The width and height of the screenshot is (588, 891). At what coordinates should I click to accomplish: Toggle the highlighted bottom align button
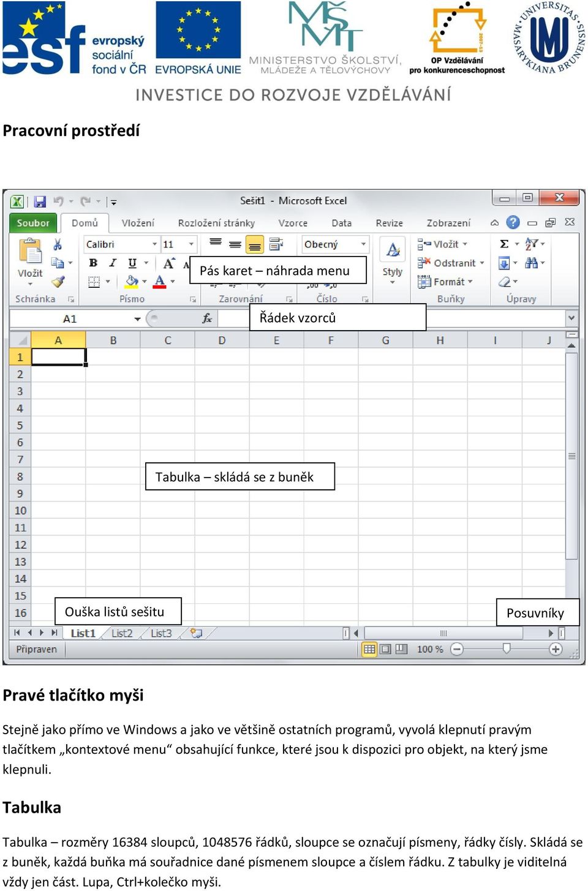(255, 245)
